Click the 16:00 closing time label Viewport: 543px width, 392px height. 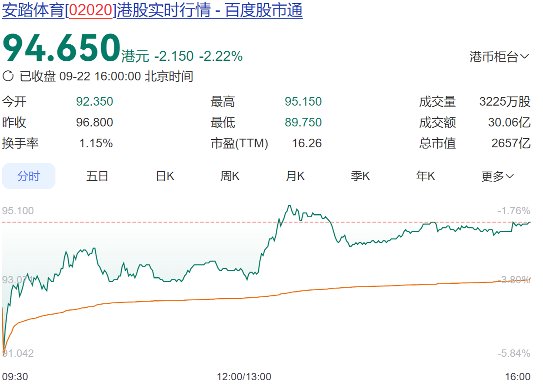[518, 376]
